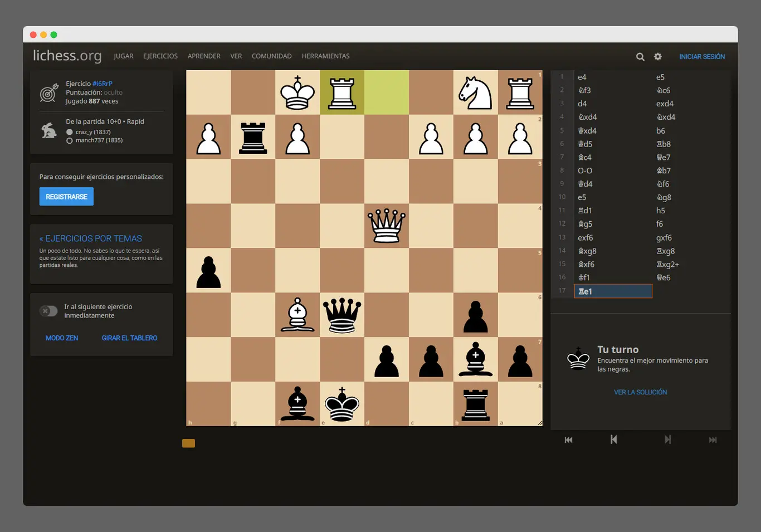Image resolution: width=761 pixels, height=532 pixels.
Task: Open player manch737 (1835) profile
Action: pos(99,140)
